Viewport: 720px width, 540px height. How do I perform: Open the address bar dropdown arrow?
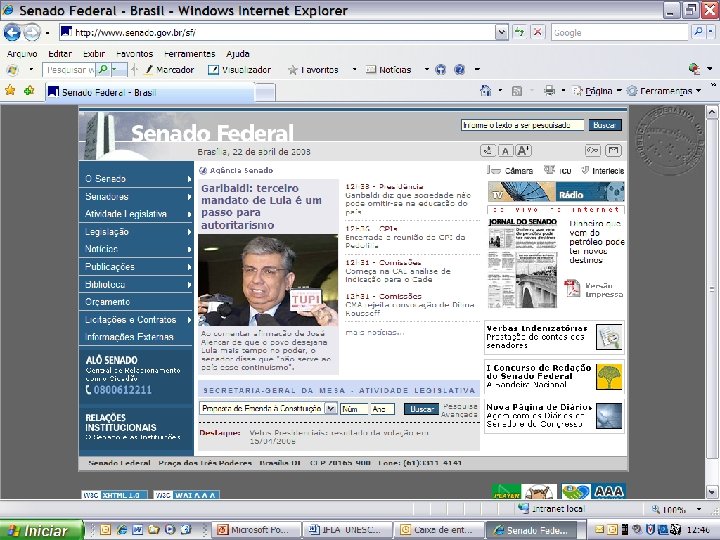point(501,32)
